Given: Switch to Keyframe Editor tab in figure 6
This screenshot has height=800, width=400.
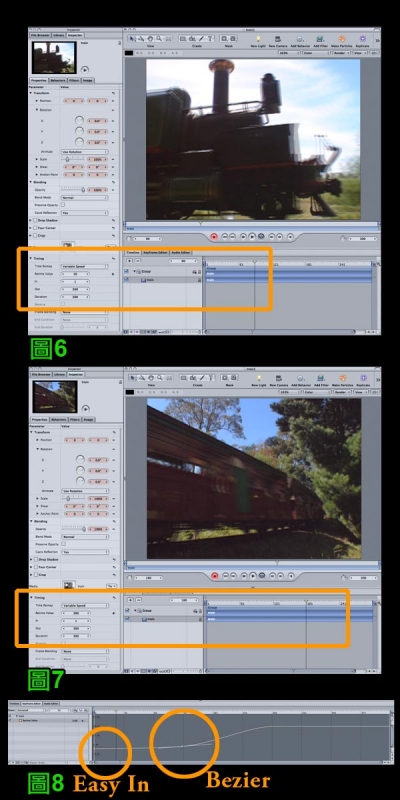Looking at the screenshot, I should click(156, 253).
